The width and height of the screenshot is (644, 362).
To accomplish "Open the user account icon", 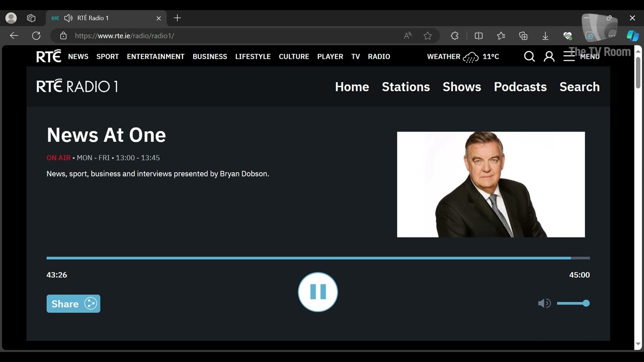I will pos(549,56).
